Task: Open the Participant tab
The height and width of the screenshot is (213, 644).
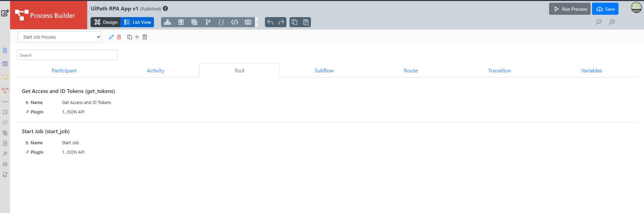Action: coord(64,71)
